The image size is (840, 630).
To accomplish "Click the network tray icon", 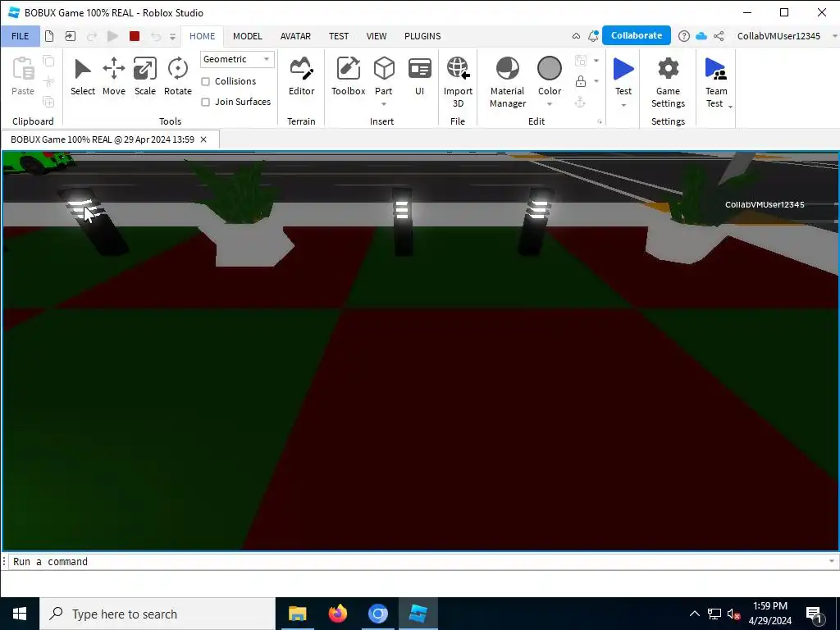I will [x=714, y=614].
